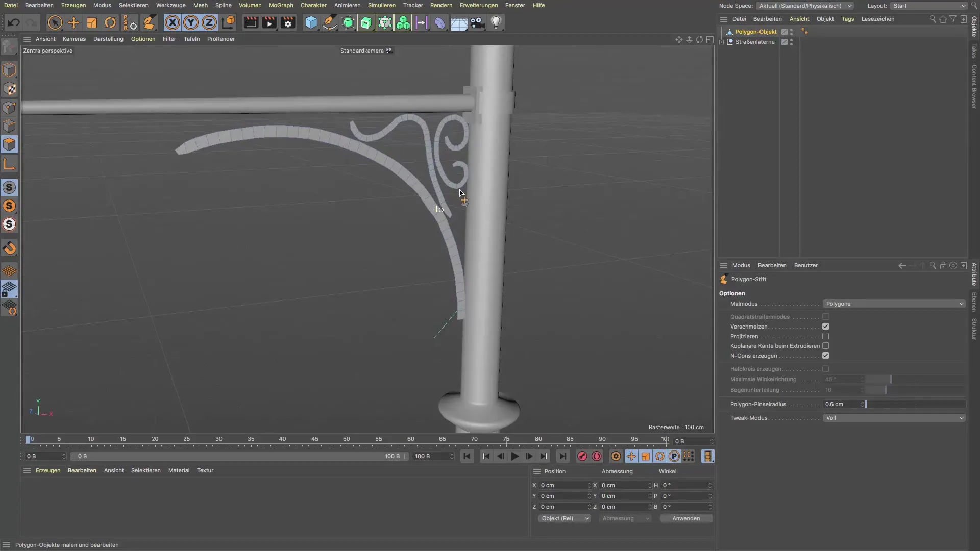Open Node Space dropdown
Viewport: 980px width, 551px height.
point(804,6)
